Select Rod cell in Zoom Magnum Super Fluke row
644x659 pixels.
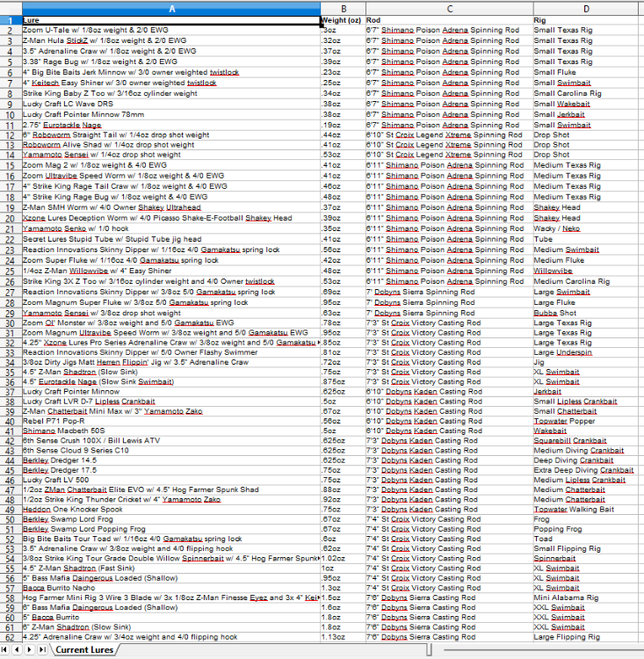(449, 302)
